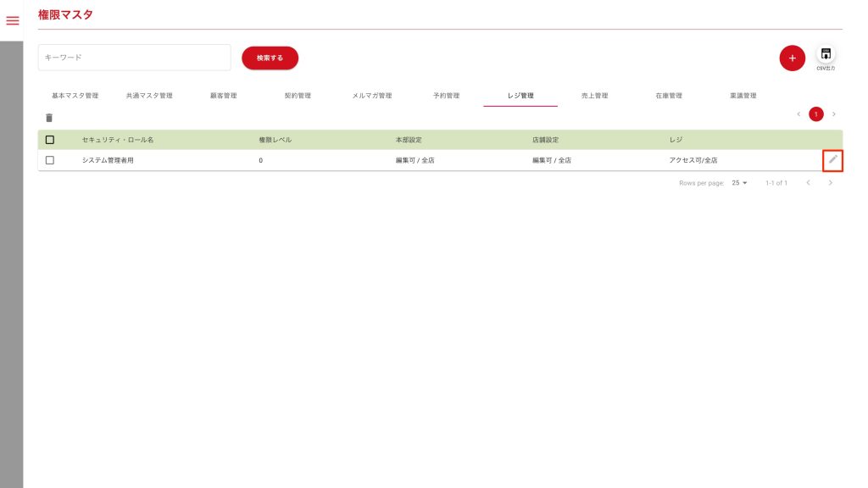Edit システム管理者用 row with pencil icon
Image resolution: width=868 pixels, height=488 pixels.
click(832, 159)
